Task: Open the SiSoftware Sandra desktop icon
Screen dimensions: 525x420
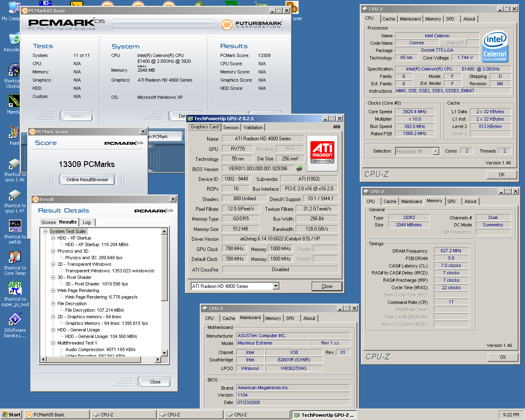Action: click(x=15, y=320)
